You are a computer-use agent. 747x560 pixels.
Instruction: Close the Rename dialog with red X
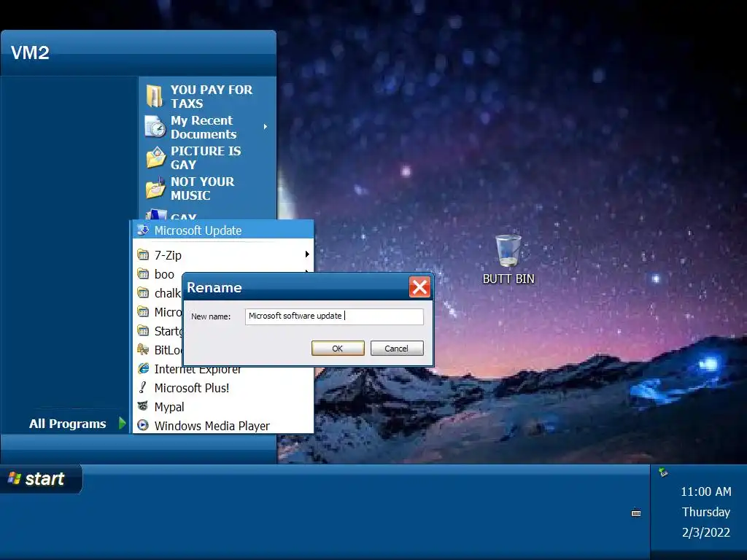pyautogui.click(x=419, y=287)
